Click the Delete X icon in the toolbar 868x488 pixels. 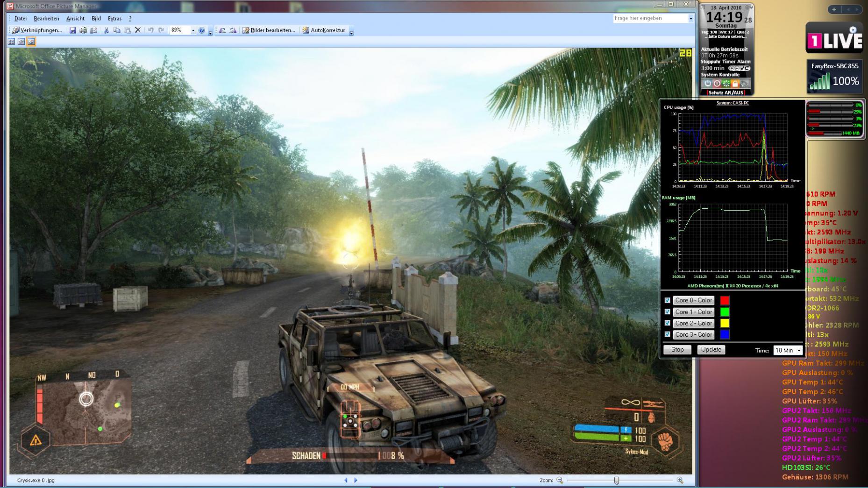tap(138, 30)
